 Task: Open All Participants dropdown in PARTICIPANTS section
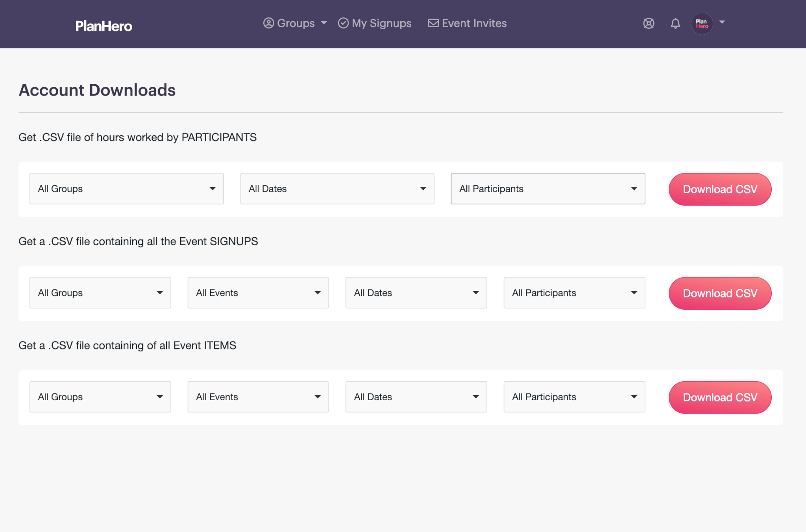point(548,189)
